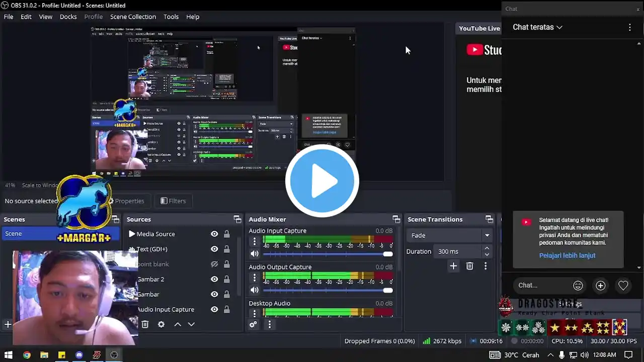Open File Explorer from the taskbar
Viewport: 644px width, 362px height.
[x=44, y=355]
